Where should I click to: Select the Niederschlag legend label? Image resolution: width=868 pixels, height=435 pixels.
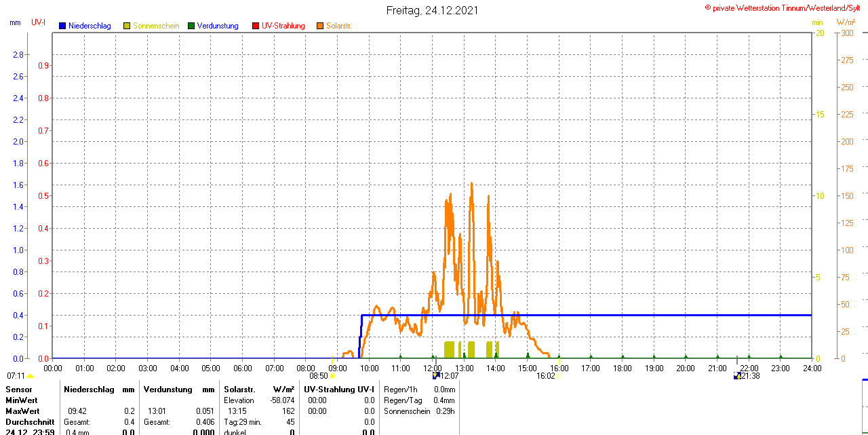90,26
